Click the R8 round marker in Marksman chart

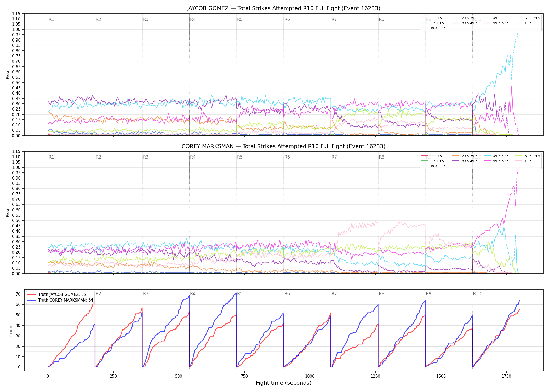(381, 157)
